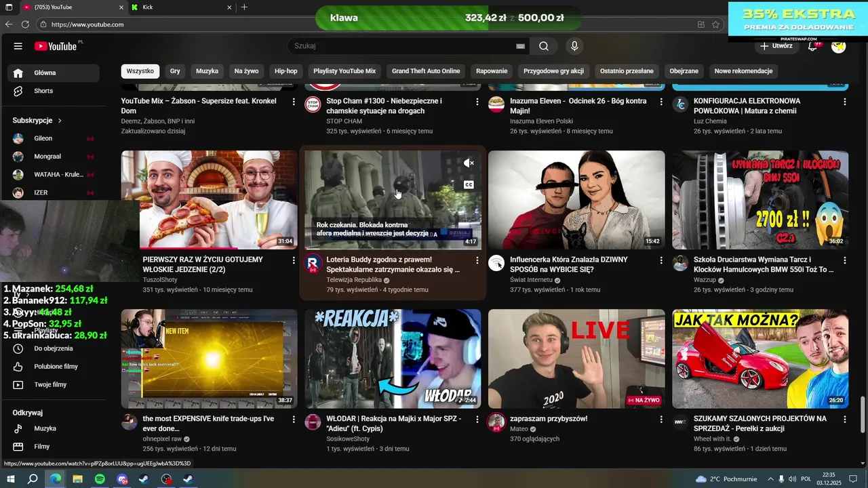Open Do obejrzenia watch later list
This screenshot has width=868, height=488.
point(54,348)
